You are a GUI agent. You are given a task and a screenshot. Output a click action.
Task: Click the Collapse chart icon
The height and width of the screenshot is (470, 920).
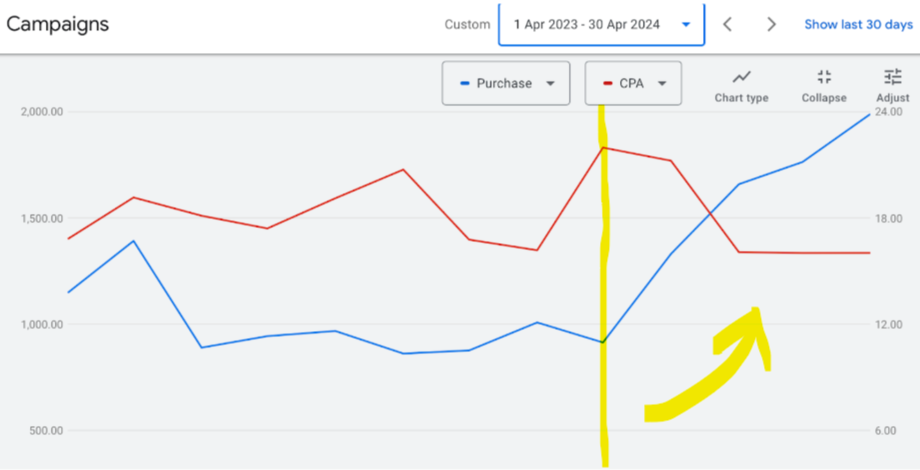(x=824, y=78)
